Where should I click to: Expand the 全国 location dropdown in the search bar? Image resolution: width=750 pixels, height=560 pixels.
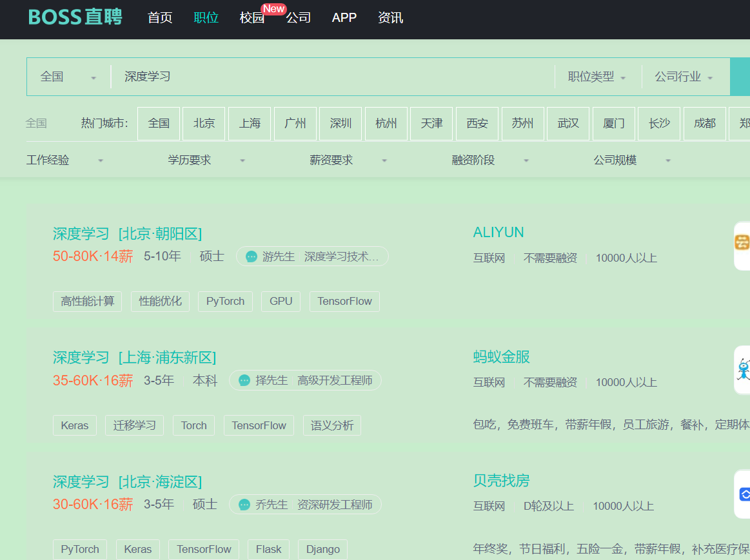pyautogui.click(x=68, y=77)
